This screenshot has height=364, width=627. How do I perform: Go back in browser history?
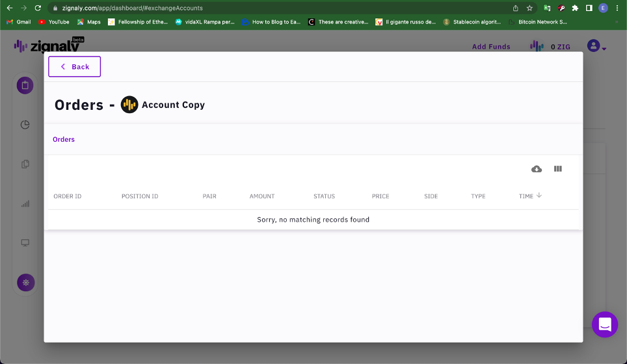10,8
